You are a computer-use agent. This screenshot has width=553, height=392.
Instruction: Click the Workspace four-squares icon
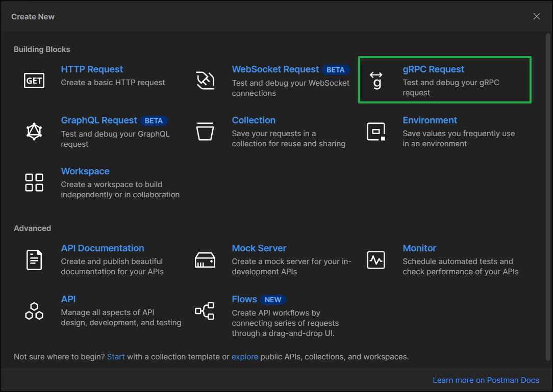[34, 182]
